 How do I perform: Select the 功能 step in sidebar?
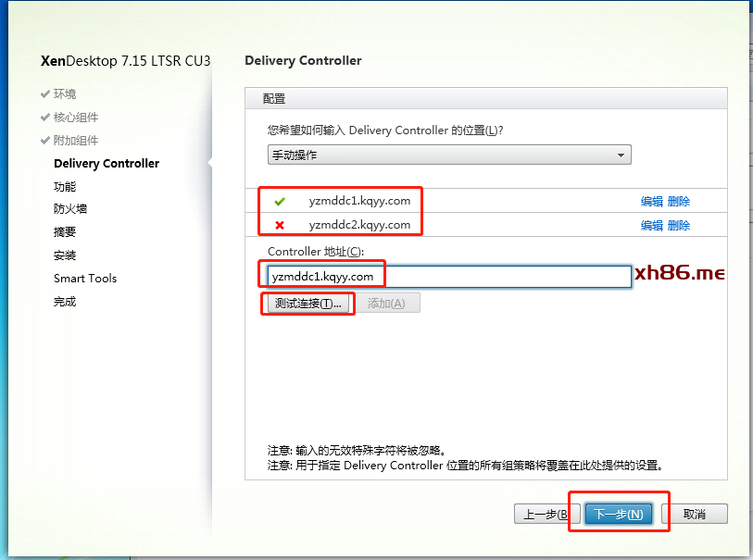coord(65,187)
